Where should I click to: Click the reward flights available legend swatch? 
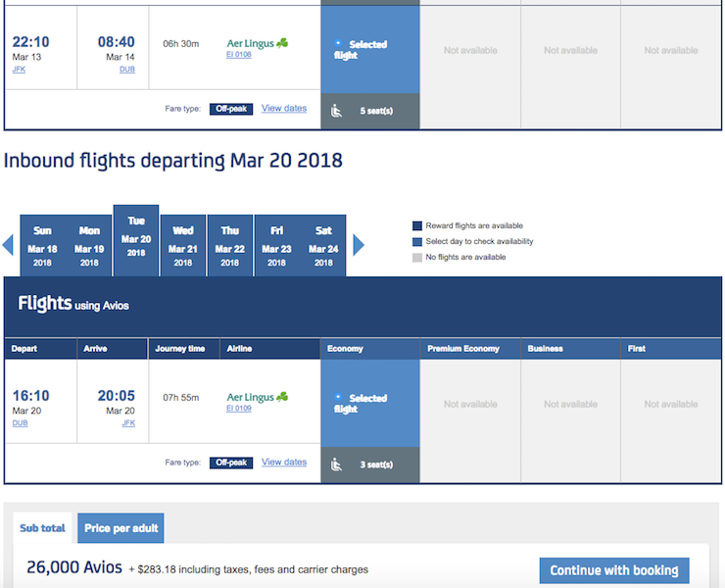[x=417, y=226]
